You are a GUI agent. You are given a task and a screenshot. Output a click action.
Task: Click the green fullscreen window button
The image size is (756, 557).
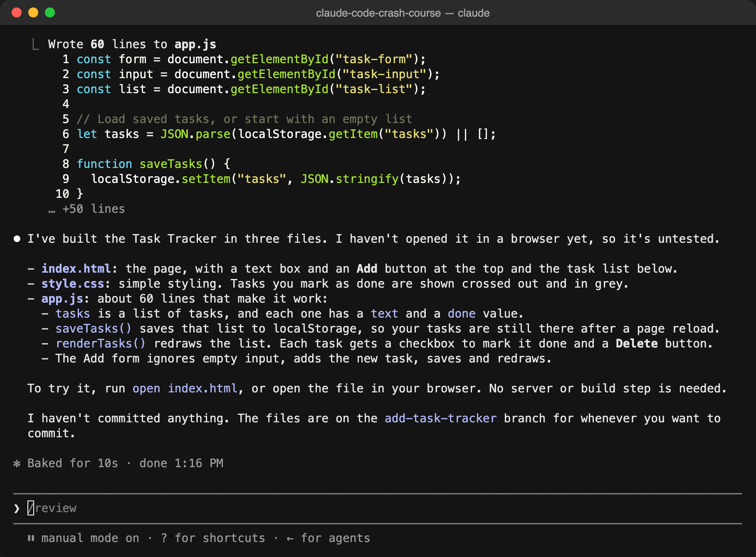(50, 12)
